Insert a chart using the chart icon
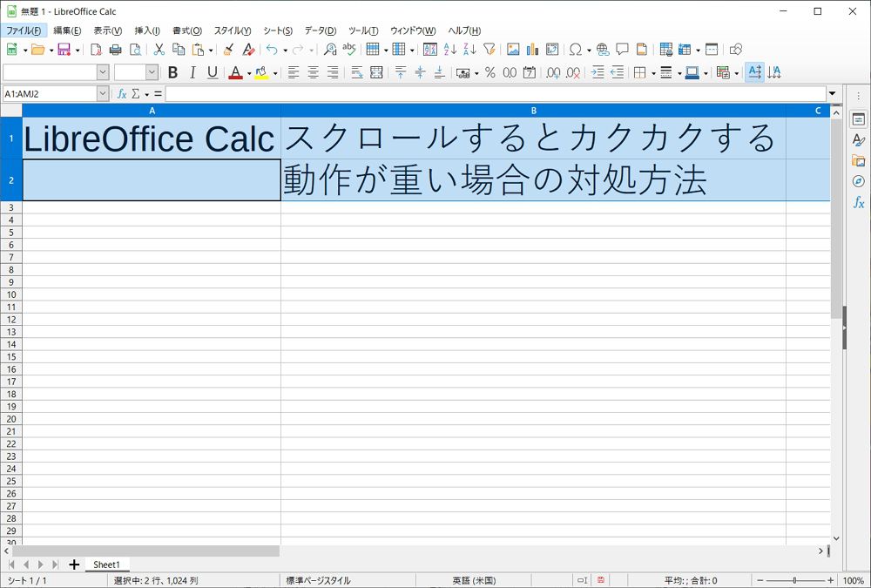 pos(532,50)
